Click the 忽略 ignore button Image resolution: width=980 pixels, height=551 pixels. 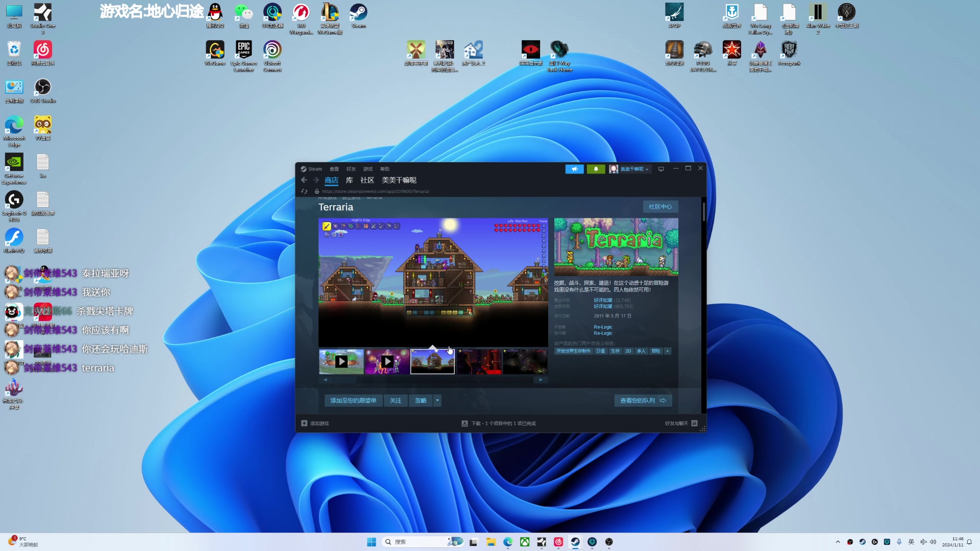click(421, 400)
